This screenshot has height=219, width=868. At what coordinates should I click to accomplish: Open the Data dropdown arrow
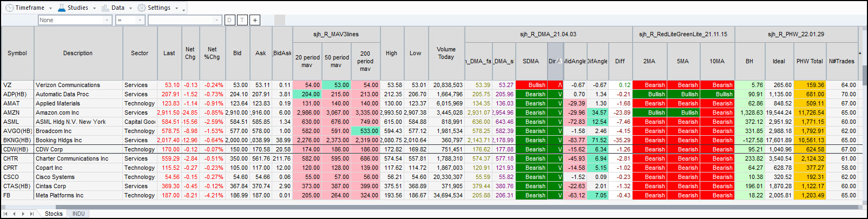130,8
